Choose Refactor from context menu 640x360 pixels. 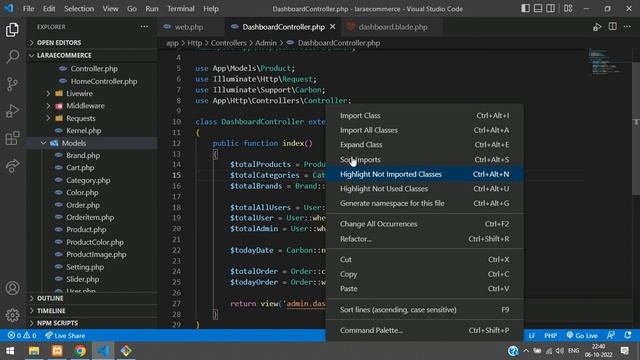424,239
